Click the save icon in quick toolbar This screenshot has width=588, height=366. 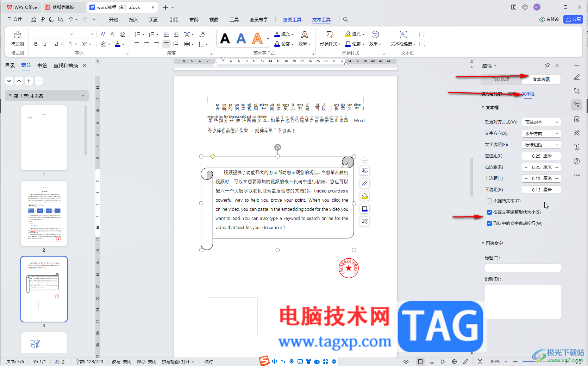point(33,19)
